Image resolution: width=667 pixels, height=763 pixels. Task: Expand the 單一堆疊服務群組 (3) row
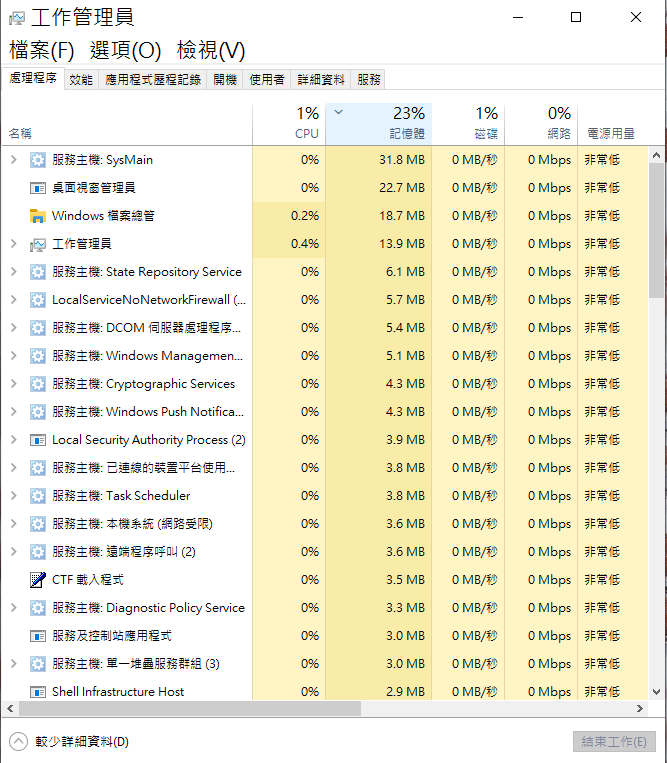pos(14,664)
